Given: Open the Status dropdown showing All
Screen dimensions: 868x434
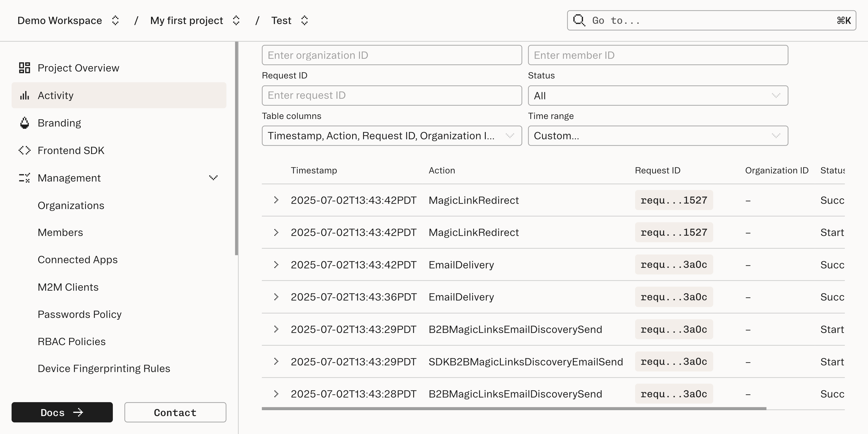Looking at the screenshot, I should pyautogui.click(x=657, y=96).
